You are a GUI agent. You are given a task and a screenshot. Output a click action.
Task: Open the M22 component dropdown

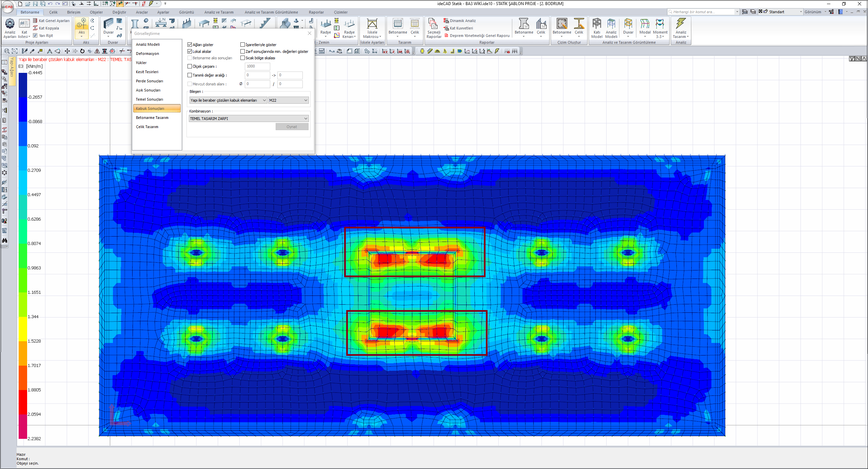click(x=288, y=100)
